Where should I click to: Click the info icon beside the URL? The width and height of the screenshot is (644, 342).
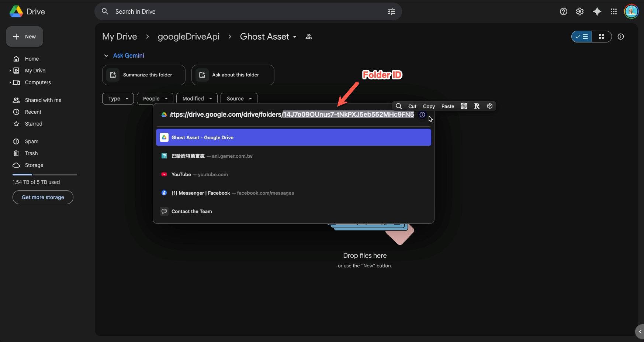(422, 114)
